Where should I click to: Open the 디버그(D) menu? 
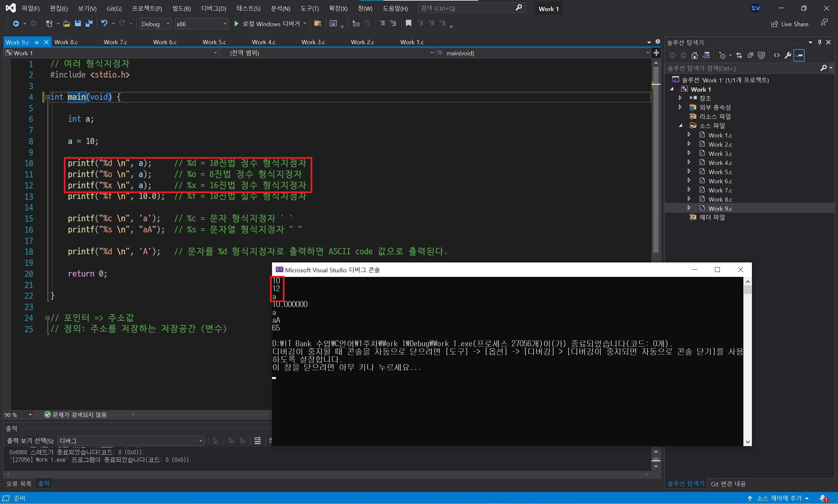pyautogui.click(x=213, y=9)
